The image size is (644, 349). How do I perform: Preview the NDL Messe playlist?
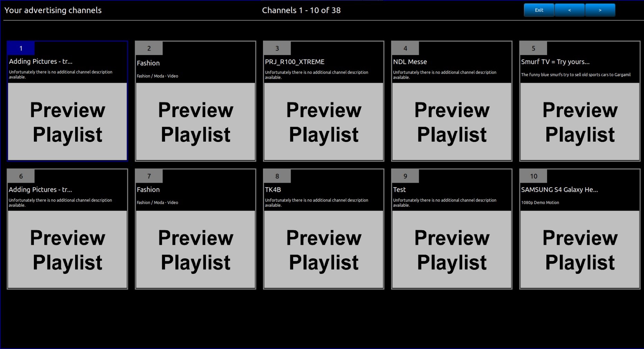(x=452, y=122)
